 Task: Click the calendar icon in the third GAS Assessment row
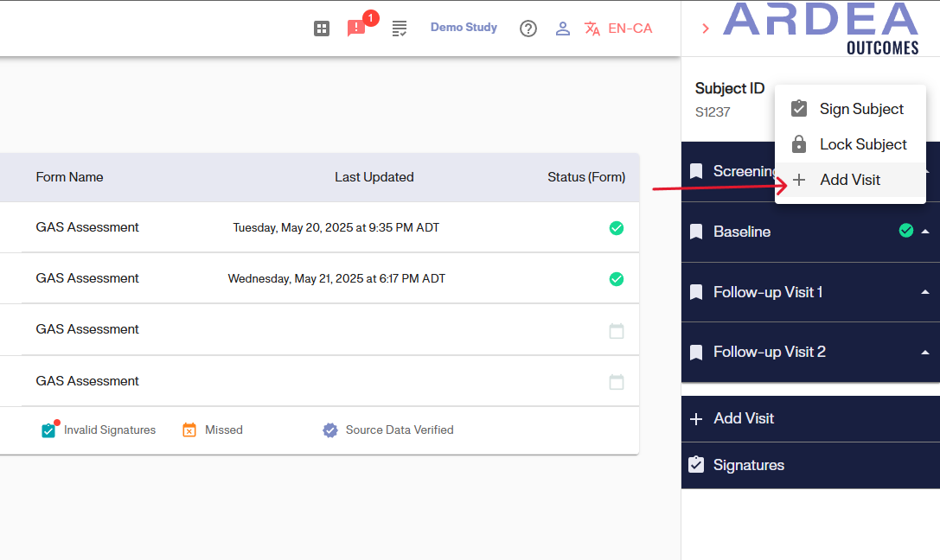617,331
